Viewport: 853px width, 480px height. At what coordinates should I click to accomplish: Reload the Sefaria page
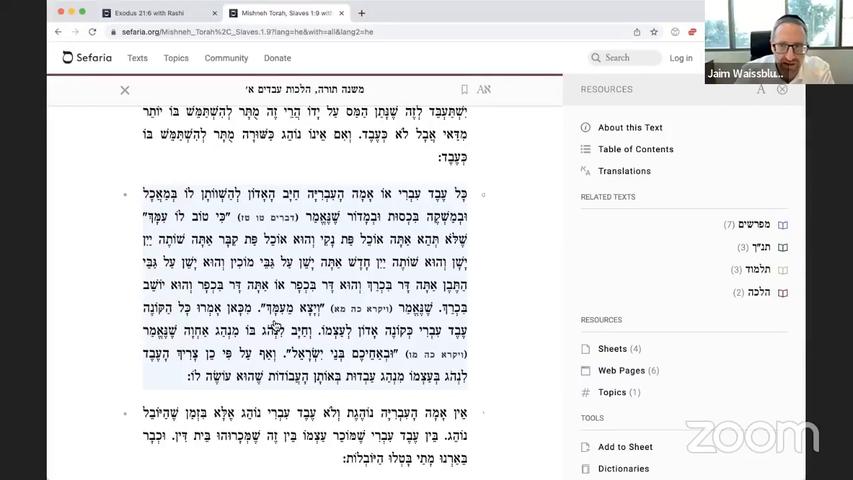[x=92, y=32]
